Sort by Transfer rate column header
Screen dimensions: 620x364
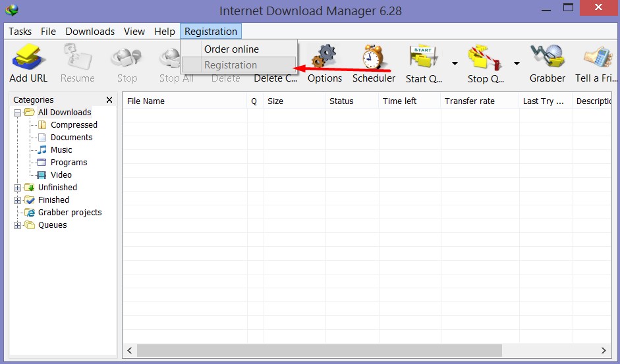tap(479, 101)
